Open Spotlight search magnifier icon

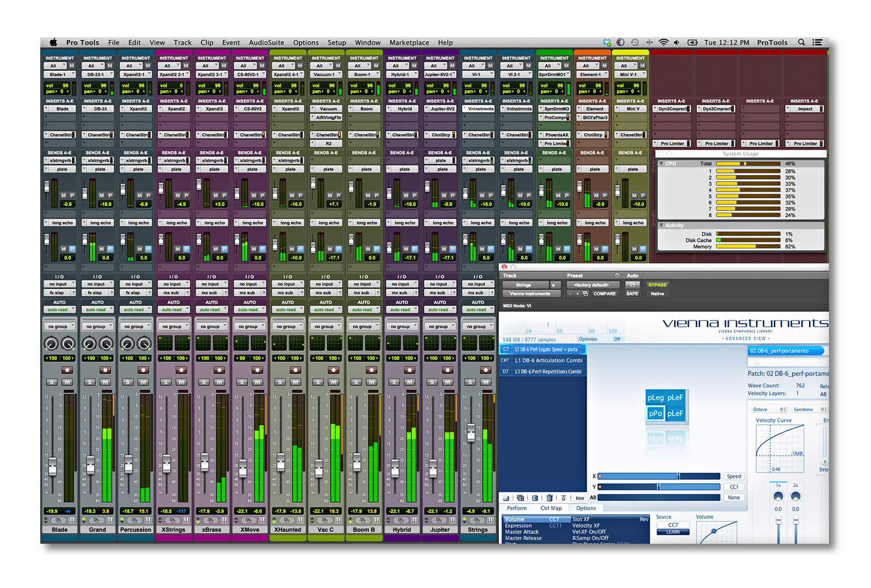click(801, 42)
